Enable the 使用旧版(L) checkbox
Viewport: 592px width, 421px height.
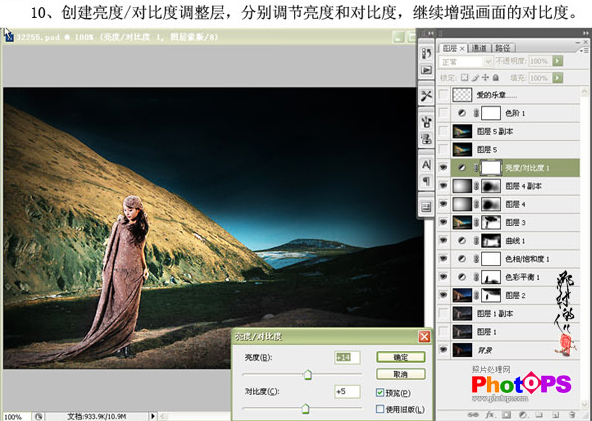380,409
